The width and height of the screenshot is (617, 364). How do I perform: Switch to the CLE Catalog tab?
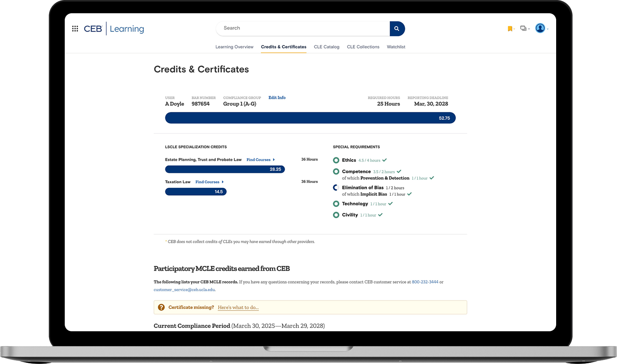[x=326, y=47]
